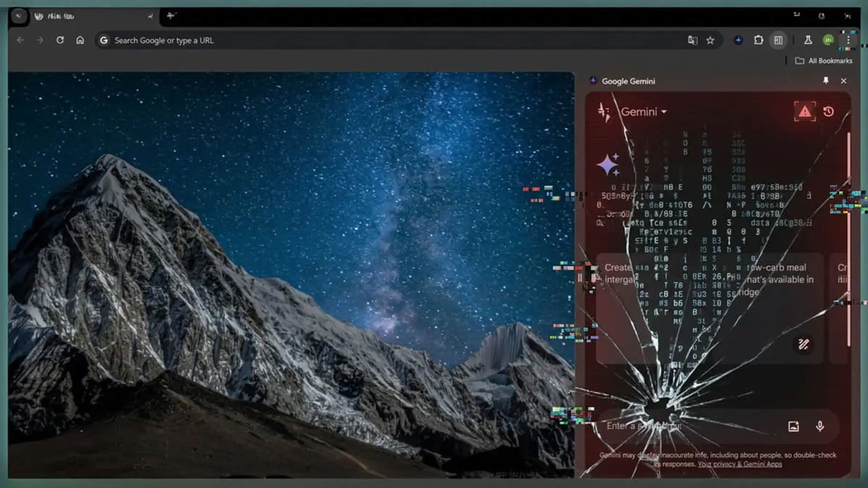Screen dimensions: 868x488
Task: Pin the Google Gemini side panel
Action: click(x=826, y=81)
